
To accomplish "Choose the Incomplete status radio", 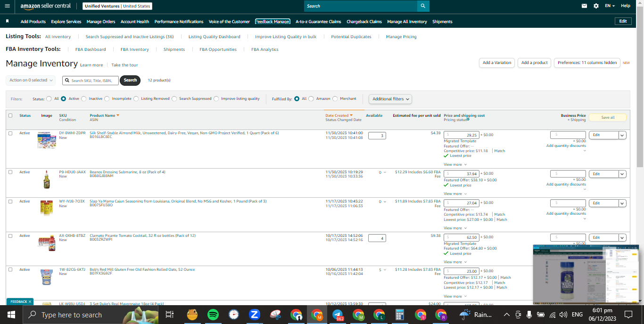I will [x=107, y=99].
